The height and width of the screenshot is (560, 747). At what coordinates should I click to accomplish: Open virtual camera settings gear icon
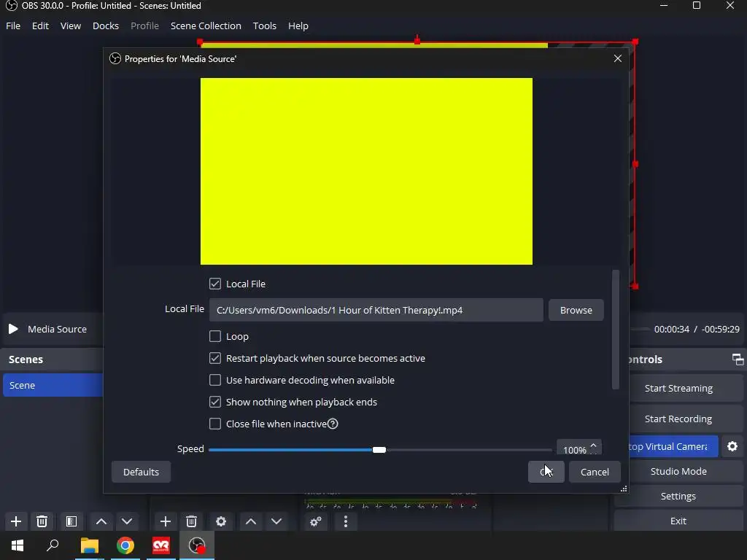pos(732,447)
